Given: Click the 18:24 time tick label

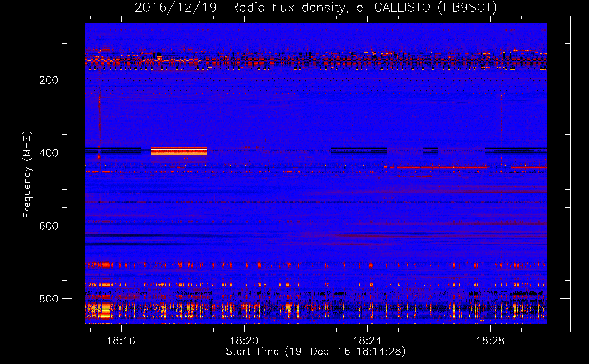Looking at the screenshot, I should coord(367,341).
